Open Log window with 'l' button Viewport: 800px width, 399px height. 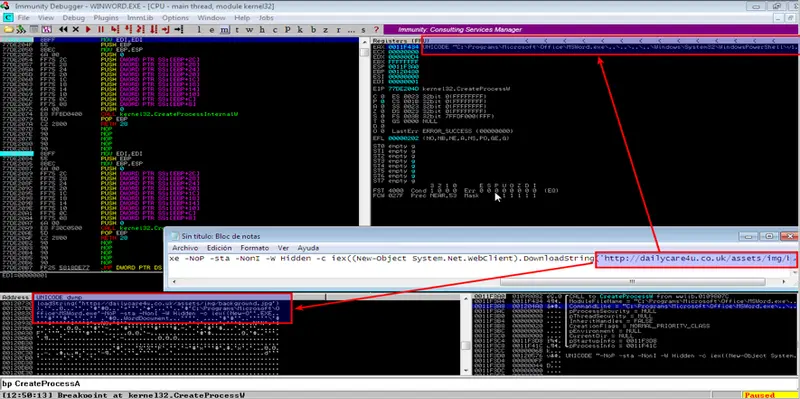click(199, 30)
